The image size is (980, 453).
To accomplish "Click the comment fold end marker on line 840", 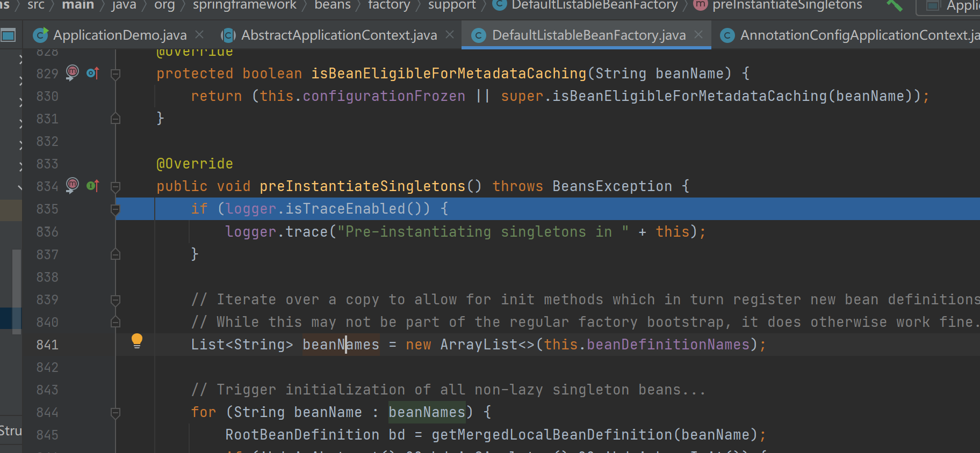I will click(x=115, y=322).
